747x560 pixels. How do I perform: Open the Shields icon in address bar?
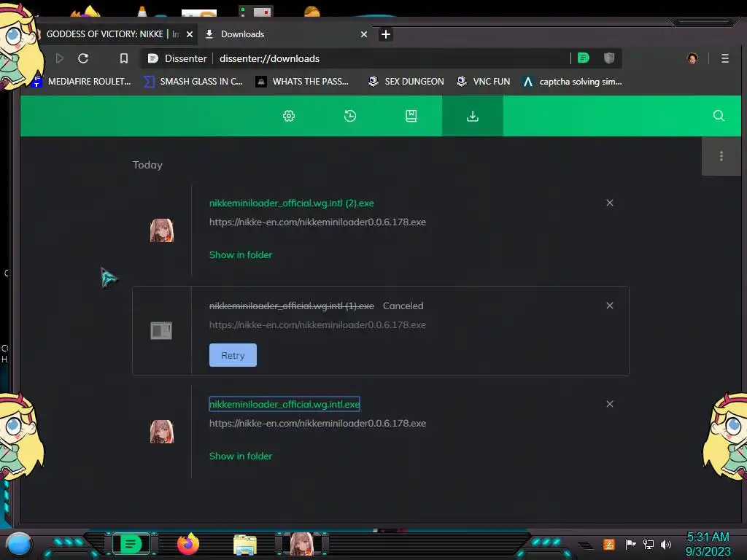[x=609, y=58]
